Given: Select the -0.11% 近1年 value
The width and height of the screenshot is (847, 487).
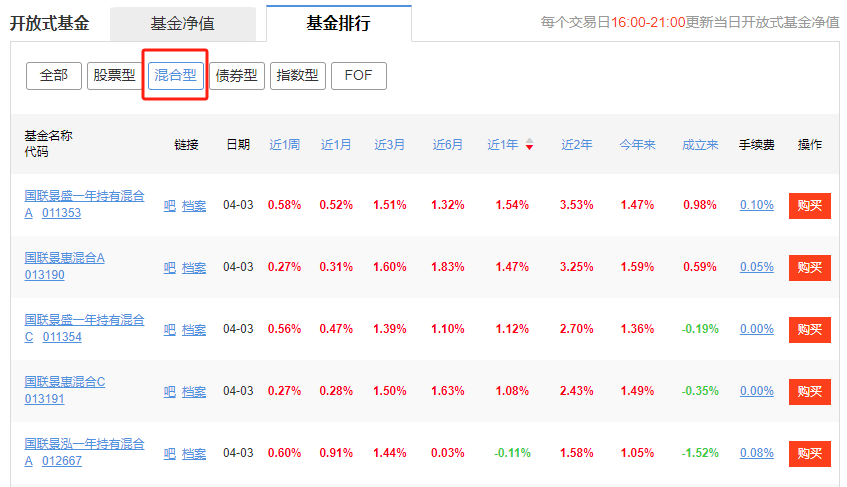Looking at the screenshot, I should [512, 454].
